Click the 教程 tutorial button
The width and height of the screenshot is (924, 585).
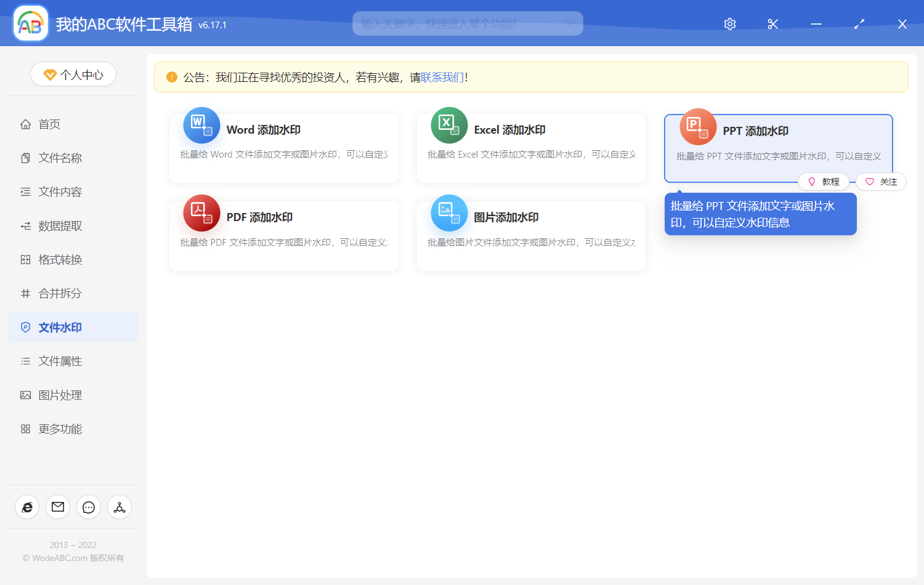tap(824, 182)
